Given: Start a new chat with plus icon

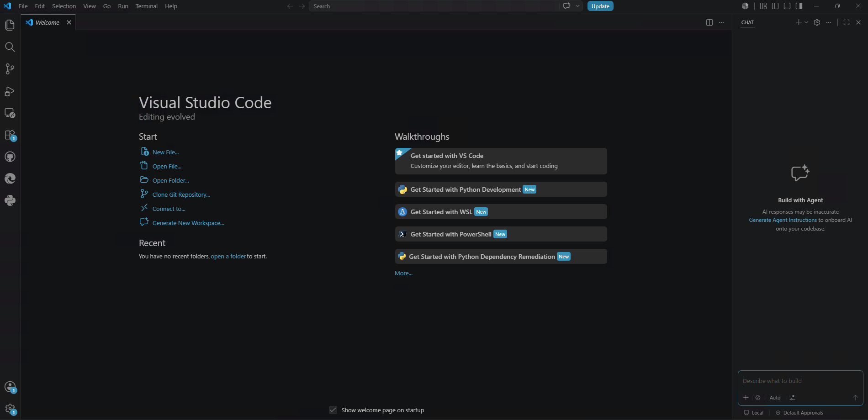Looking at the screenshot, I should click(x=799, y=22).
